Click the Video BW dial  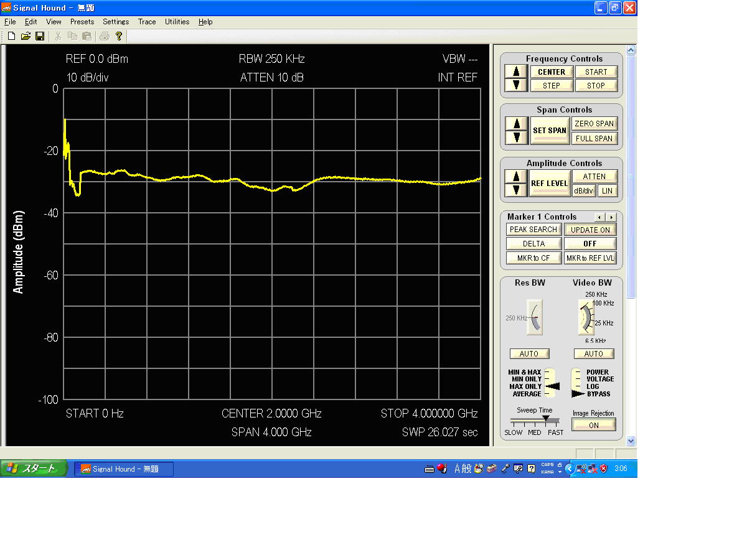586,317
